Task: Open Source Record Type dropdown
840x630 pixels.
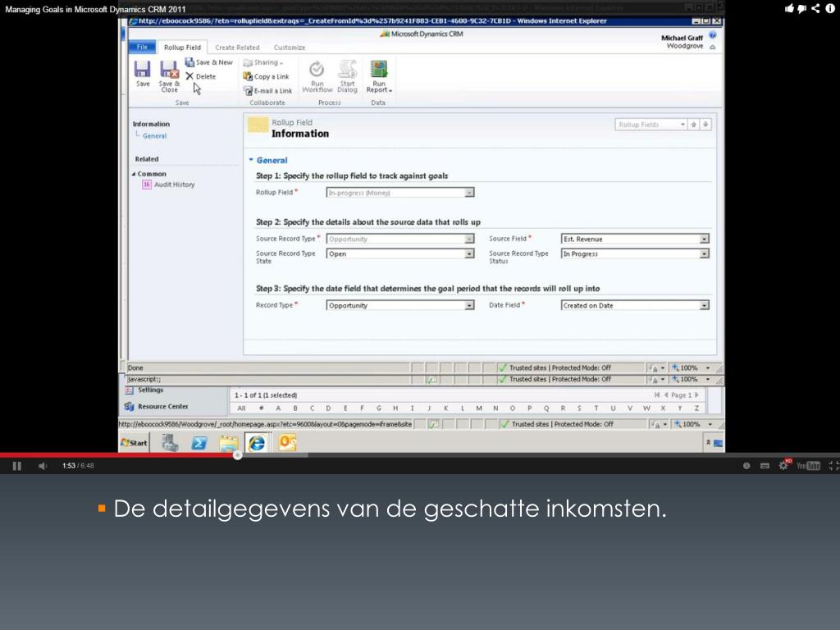Action: point(469,239)
